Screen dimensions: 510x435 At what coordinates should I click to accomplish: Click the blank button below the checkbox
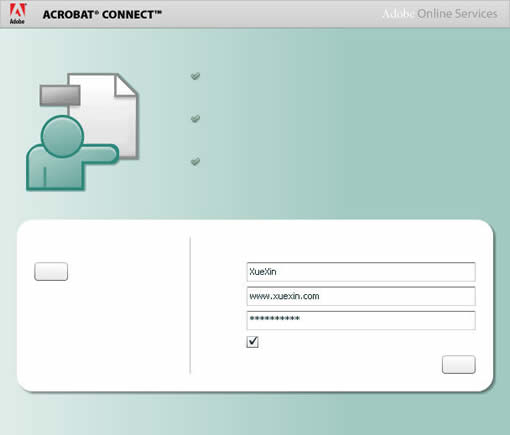pos(458,364)
